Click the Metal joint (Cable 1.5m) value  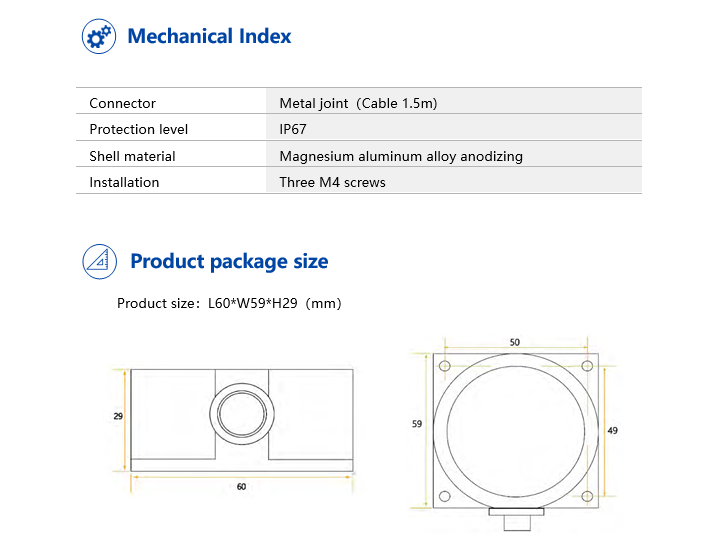pos(358,103)
